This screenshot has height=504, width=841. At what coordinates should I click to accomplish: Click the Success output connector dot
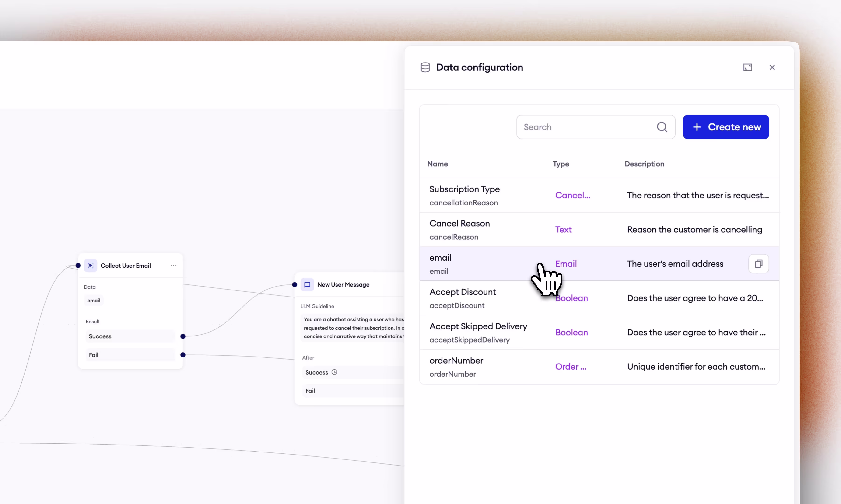(x=183, y=336)
